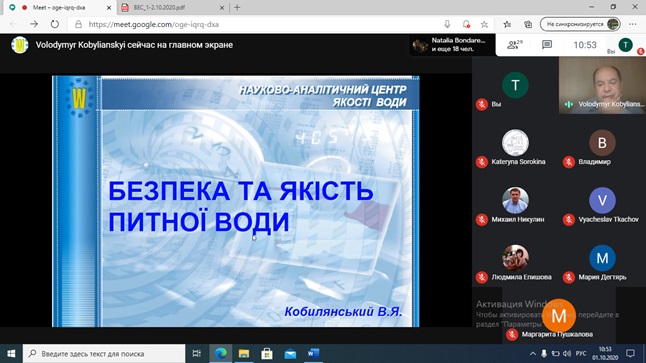Toggle the volume icon in system tray

point(567,354)
